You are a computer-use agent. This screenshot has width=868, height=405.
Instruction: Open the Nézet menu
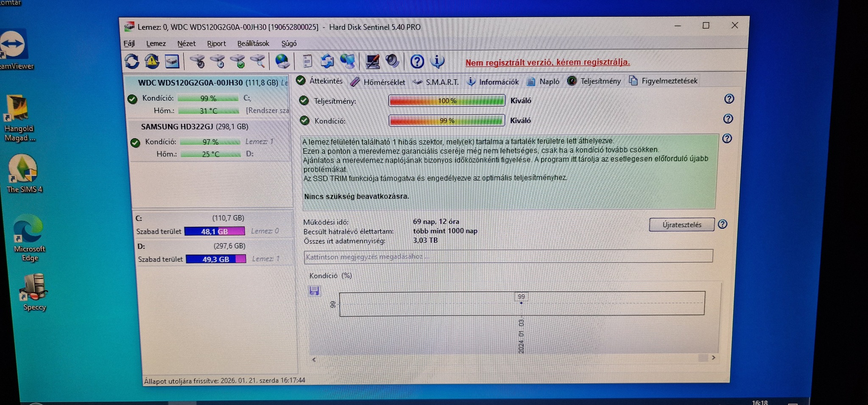(187, 44)
